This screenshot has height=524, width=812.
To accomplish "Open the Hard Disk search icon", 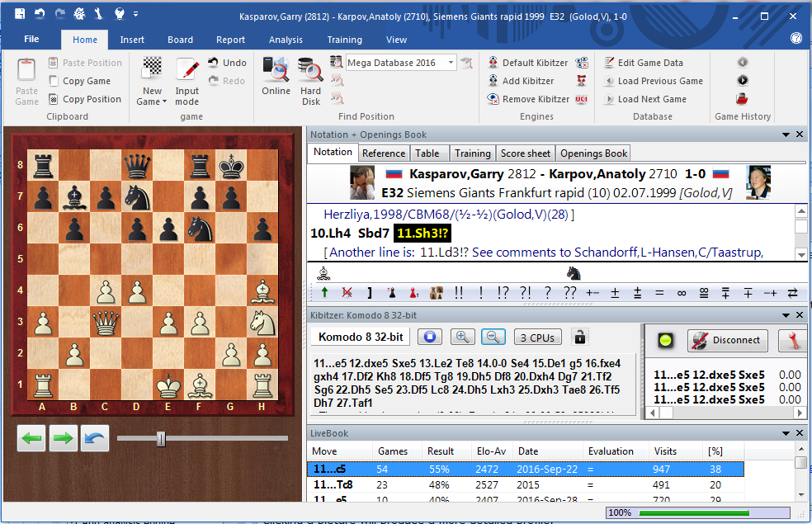I will click(x=310, y=81).
